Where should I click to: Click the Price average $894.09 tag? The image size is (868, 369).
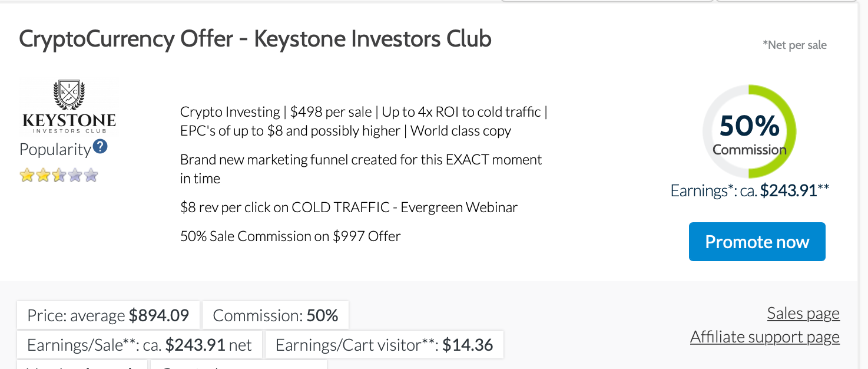point(108,315)
